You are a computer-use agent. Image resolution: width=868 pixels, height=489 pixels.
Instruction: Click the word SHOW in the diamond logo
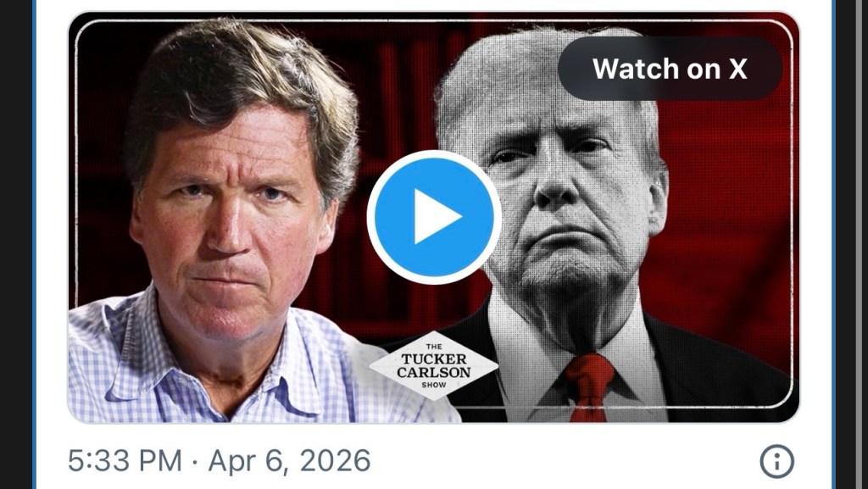coord(434,385)
